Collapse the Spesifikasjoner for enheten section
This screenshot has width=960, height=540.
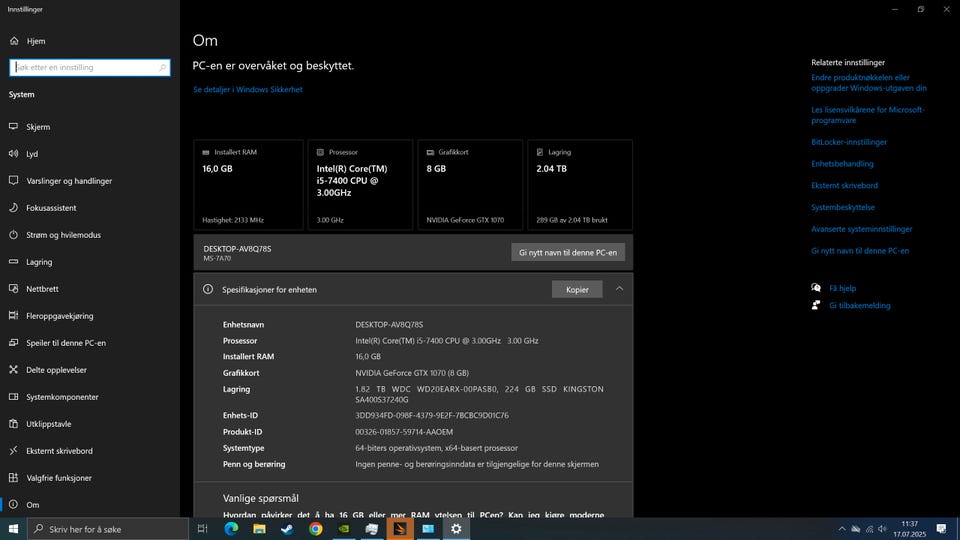pos(619,289)
